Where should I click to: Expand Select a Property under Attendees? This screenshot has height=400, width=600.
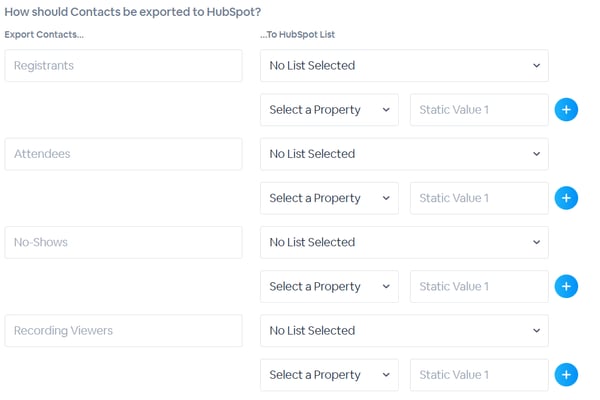(329, 198)
